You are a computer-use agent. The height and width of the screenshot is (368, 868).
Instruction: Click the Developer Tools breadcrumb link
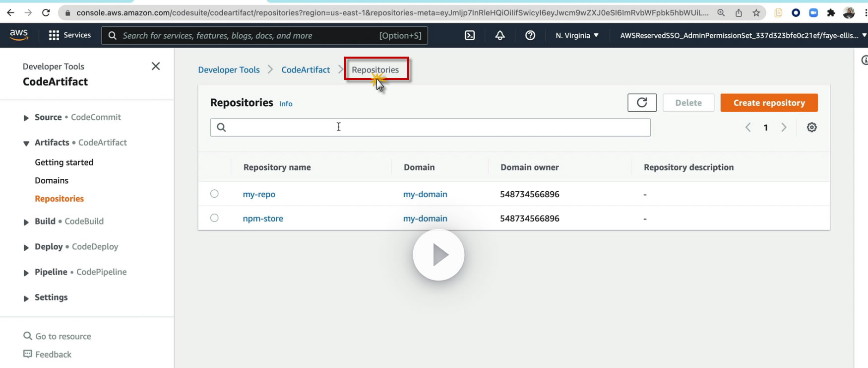pos(229,70)
